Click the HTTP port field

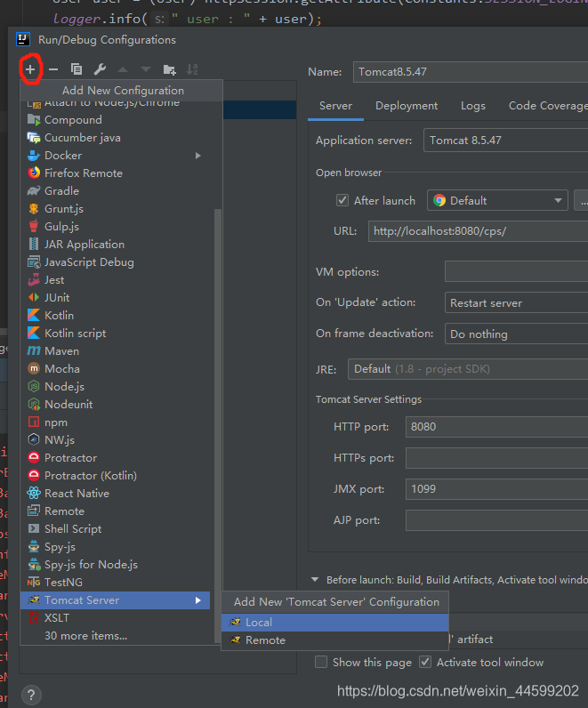click(x=496, y=427)
